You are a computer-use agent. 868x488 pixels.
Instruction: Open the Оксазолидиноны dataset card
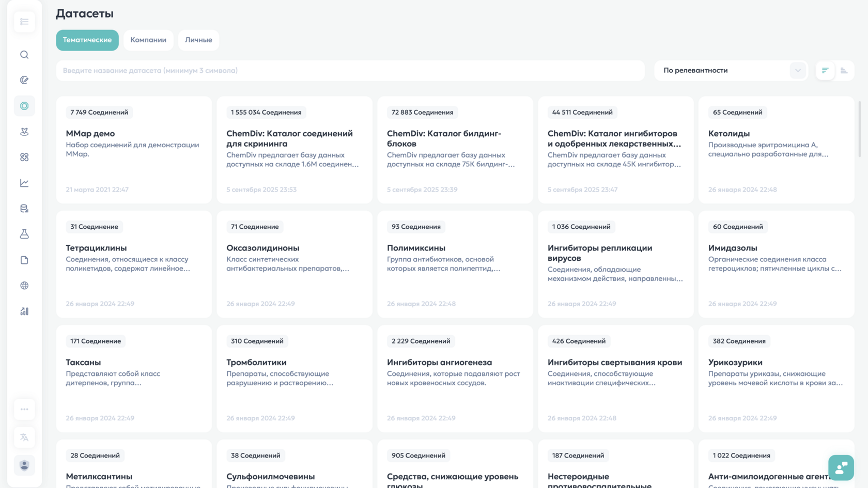click(x=295, y=264)
